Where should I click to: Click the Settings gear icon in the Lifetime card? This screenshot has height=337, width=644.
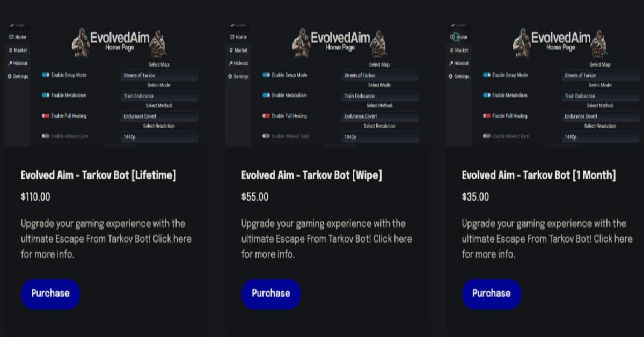[10, 76]
